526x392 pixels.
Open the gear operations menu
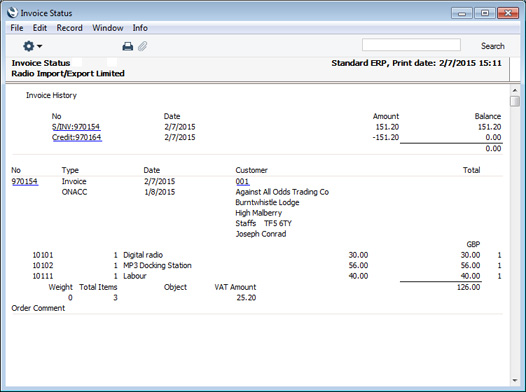tap(32, 46)
